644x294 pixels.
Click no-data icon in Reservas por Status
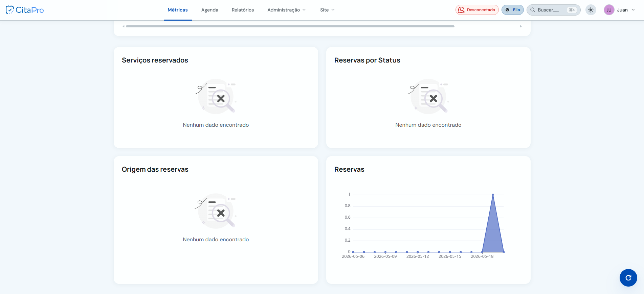click(428, 96)
